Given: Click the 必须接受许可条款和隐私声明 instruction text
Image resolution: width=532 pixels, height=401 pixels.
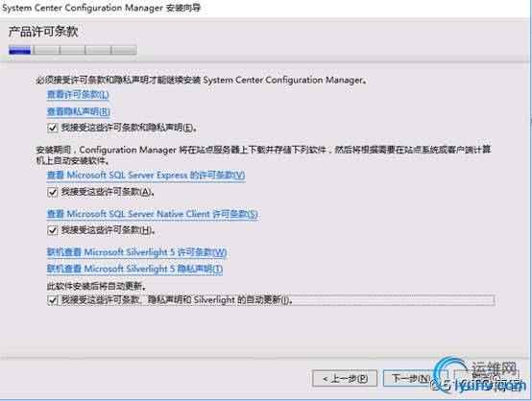Looking at the screenshot, I should click(x=201, y=81).
